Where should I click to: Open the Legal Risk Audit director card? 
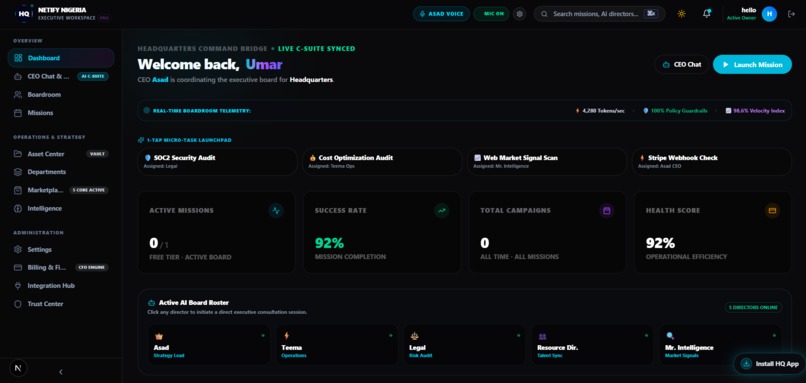click(x=465, y=345)
